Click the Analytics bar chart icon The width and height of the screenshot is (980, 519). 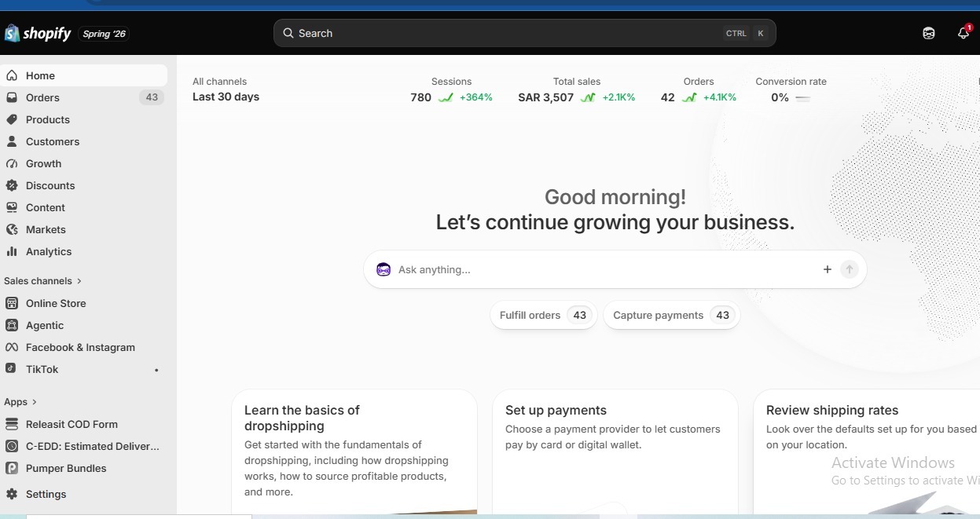12,251
